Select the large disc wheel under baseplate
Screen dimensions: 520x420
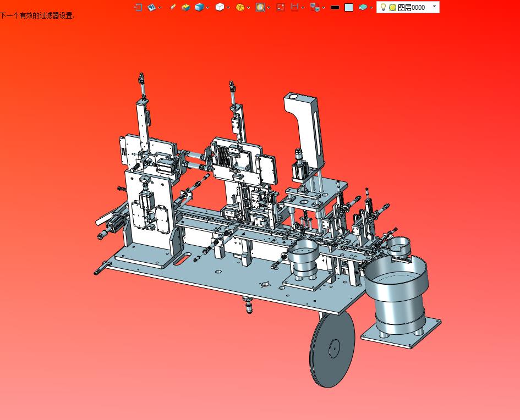[332, 349]
